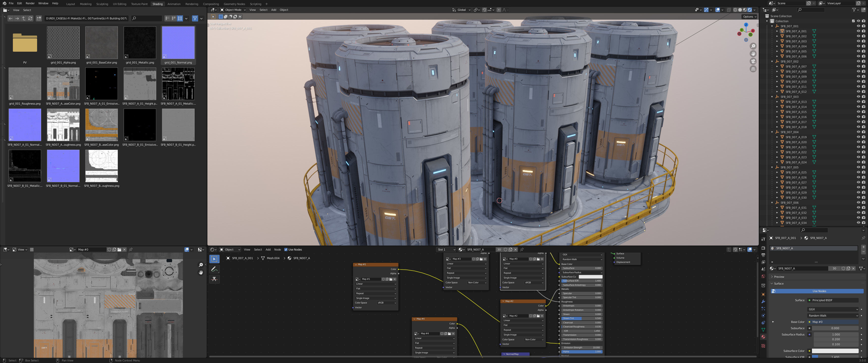
Task: Zoom viewport with magnifier gizmo
Action: (x=753, y=46)
